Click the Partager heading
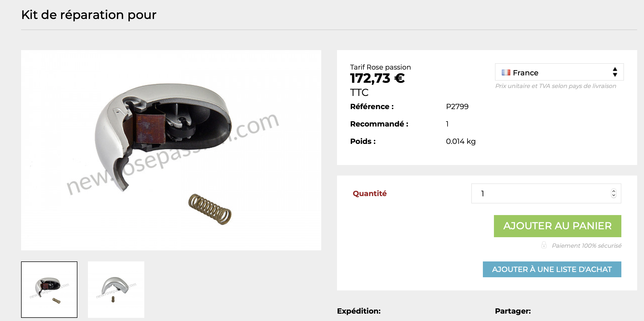 (513, 311)
